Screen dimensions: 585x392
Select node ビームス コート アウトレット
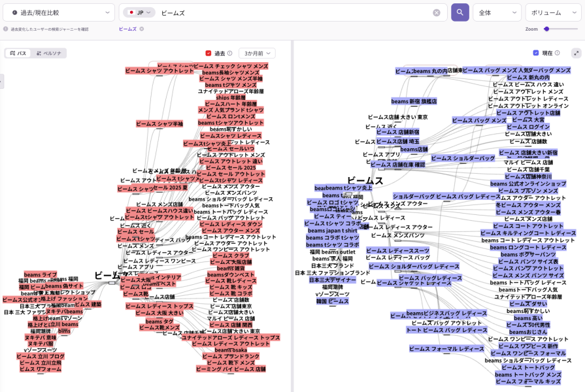point(528,226)
